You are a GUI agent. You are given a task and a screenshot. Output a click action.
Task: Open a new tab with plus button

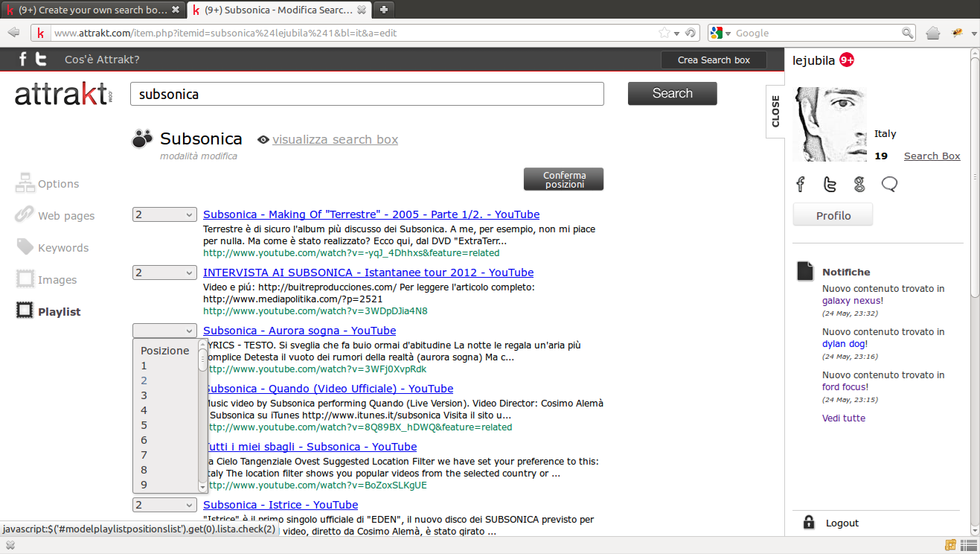[384, 10]
